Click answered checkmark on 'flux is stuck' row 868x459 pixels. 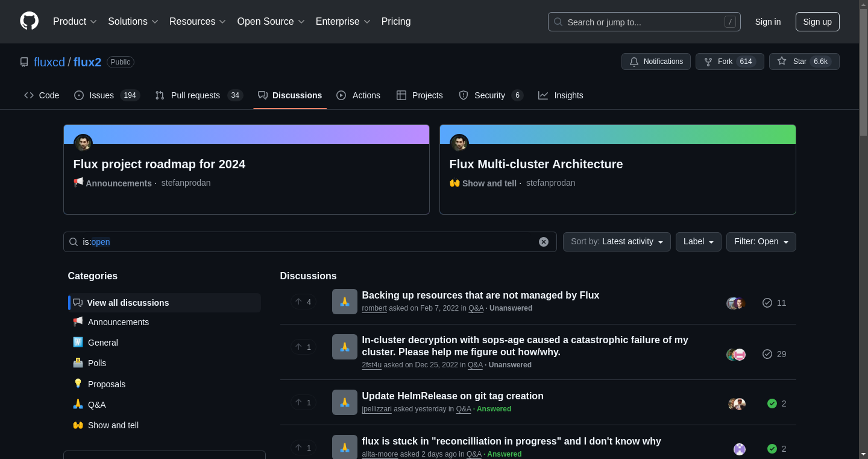point(772,449)
